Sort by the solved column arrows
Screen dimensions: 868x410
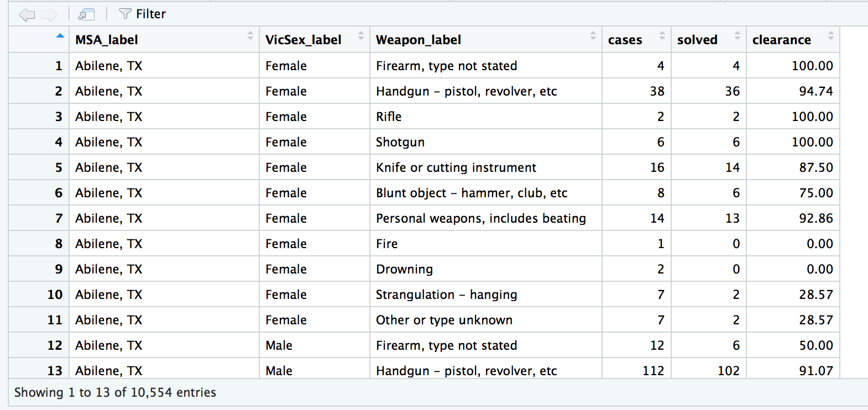click(738, 36)
